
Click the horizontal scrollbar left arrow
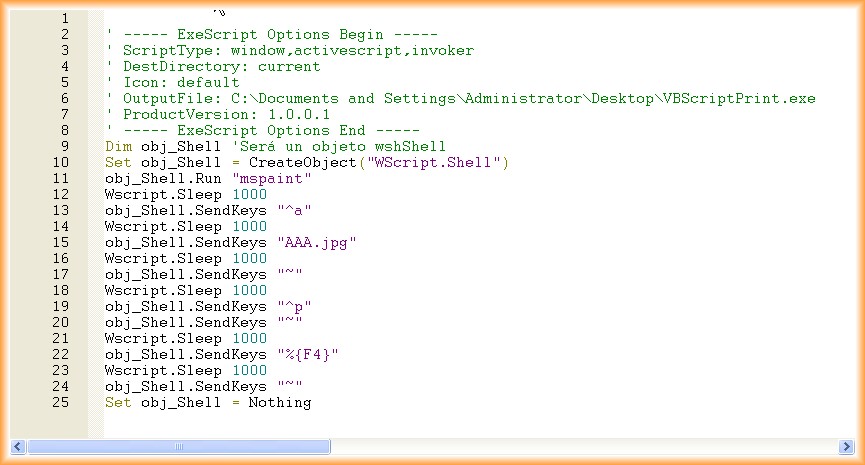click(x=16, y=446)
